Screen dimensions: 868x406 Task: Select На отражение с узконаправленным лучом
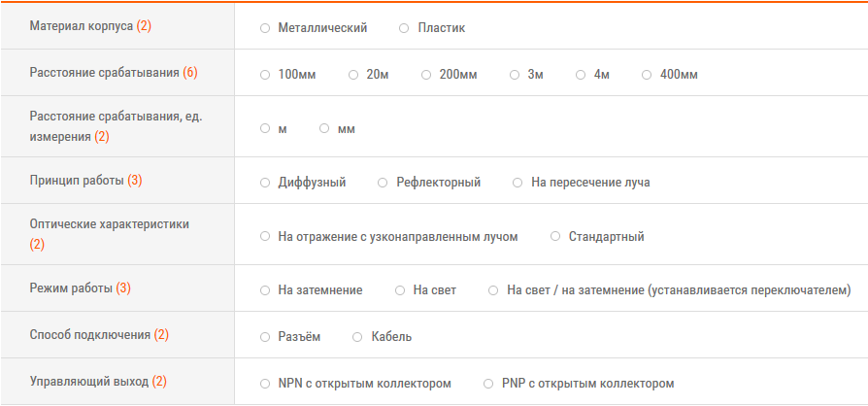coord(265,236)
